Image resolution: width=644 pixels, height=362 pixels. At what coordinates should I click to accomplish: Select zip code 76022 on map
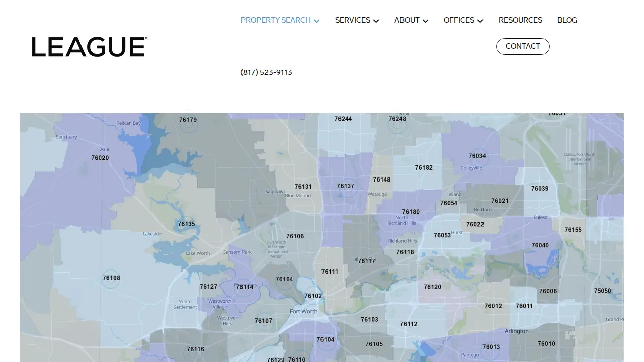475,224
